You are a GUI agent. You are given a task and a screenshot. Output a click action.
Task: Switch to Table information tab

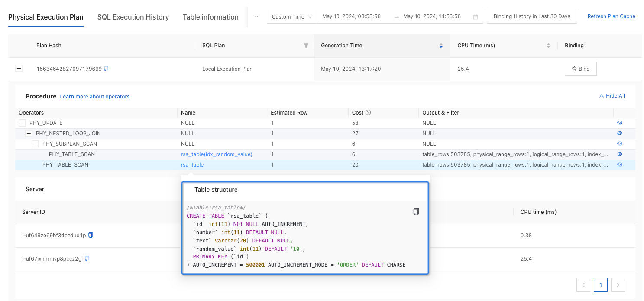[210, 17]
